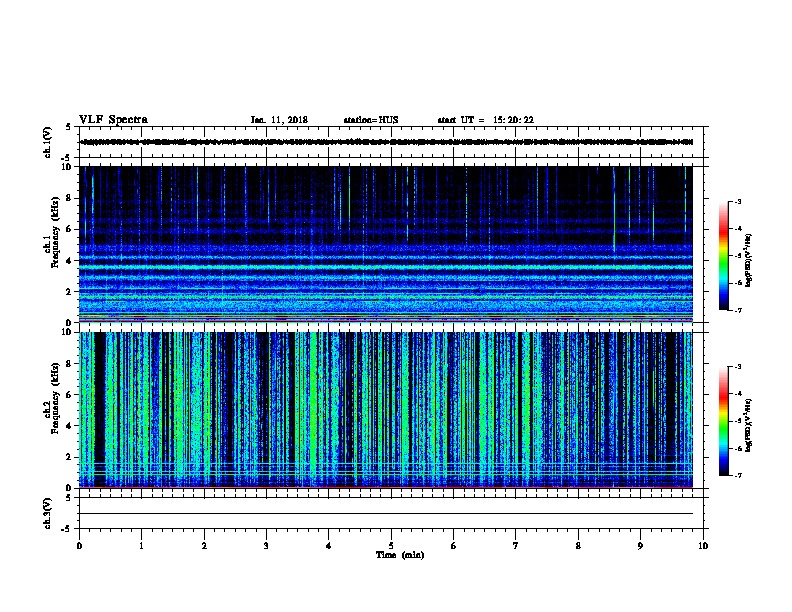
Task: Click the "station=HUS" header text
Action: tap(371, 120)
